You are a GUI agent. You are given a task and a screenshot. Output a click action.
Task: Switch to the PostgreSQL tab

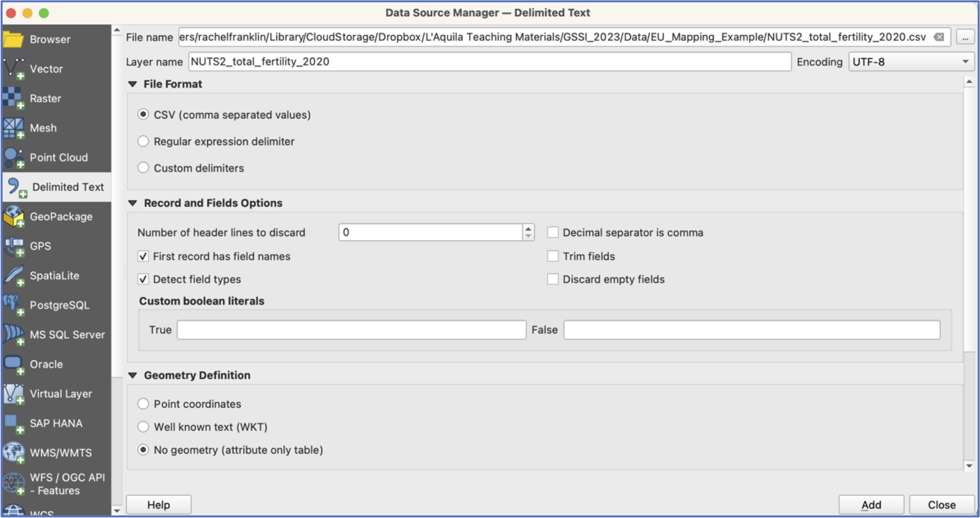[x=60, y=306]
